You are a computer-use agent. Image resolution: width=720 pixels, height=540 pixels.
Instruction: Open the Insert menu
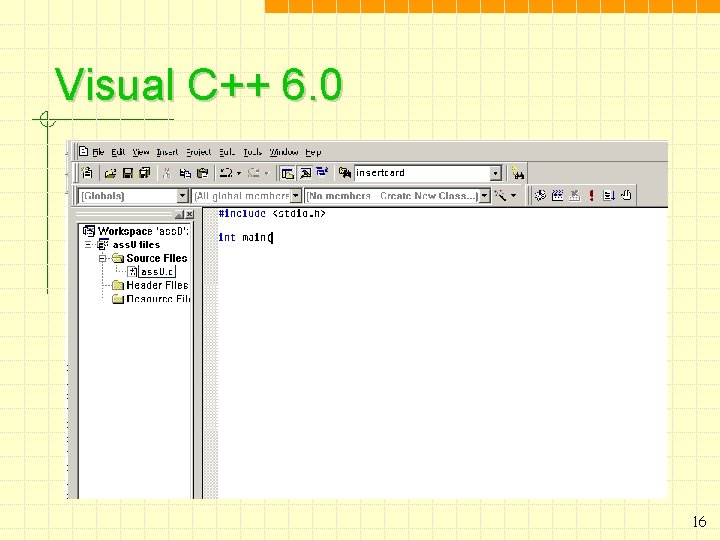pyautogui.click(x=167, y=152)
